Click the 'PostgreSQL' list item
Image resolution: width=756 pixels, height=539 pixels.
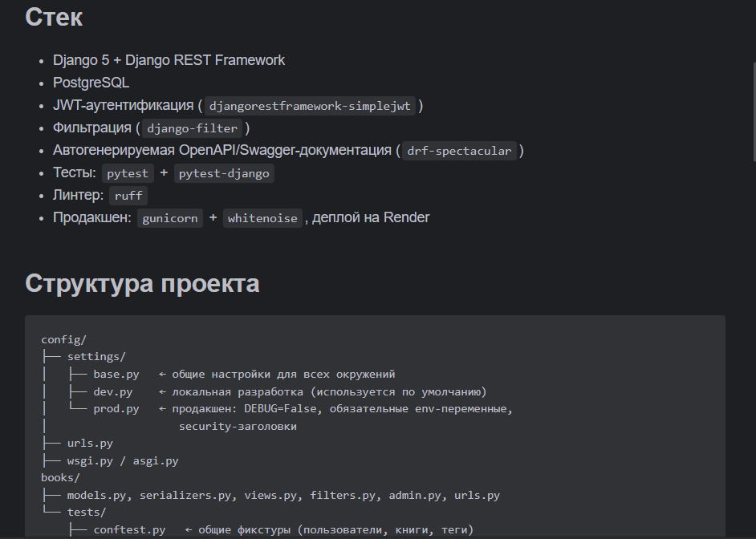91,83
